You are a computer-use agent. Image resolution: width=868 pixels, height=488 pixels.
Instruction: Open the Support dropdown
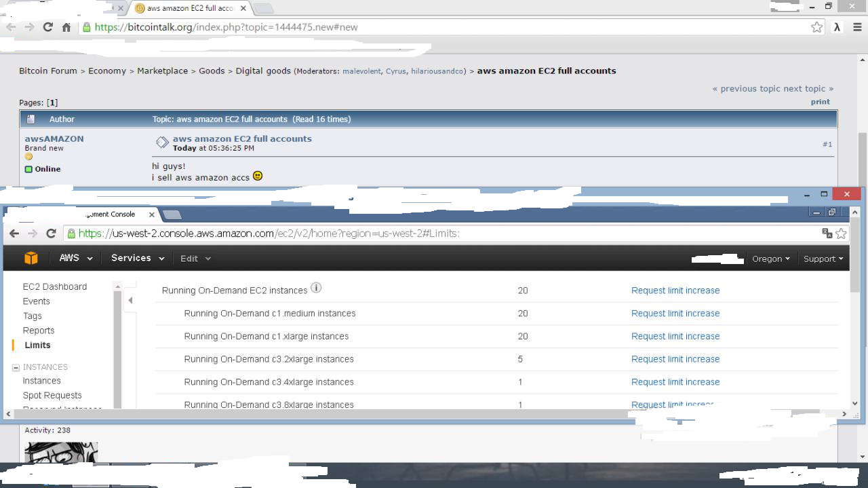(x=823, y=259)
